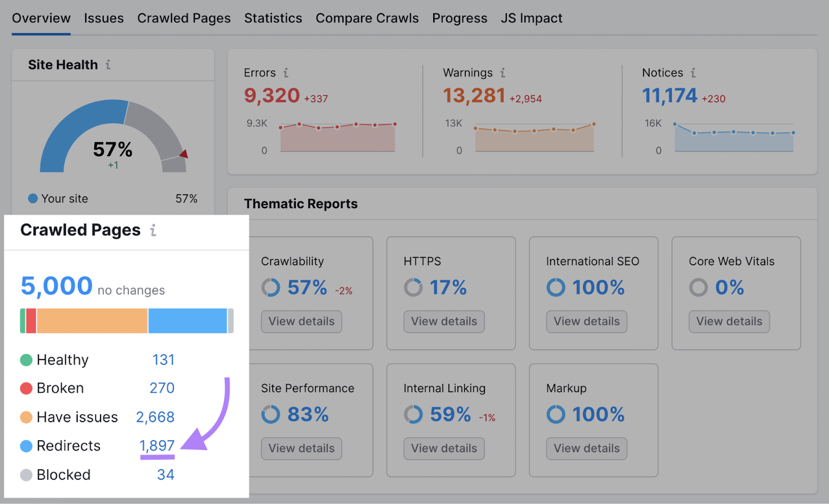Open the Statistics tab
Image resolution: width=829 pixels, height=504 pixels.
pos(273,18)
